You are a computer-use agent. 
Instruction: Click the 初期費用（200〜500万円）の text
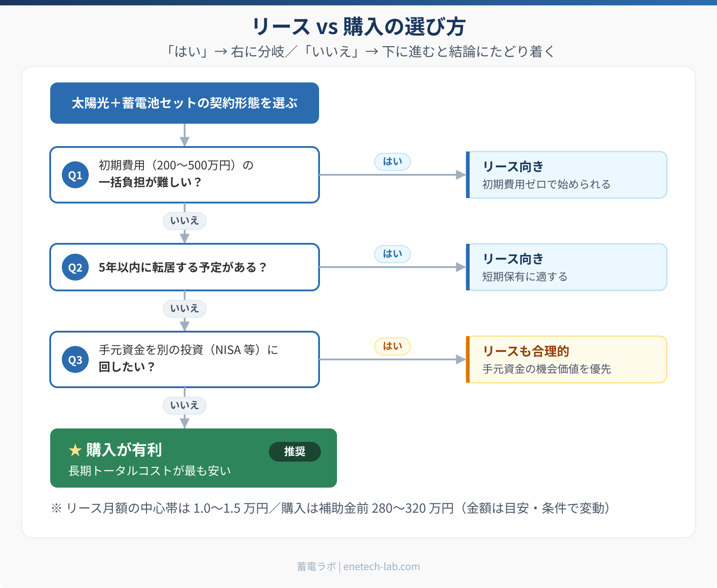[x=176, y=165]
